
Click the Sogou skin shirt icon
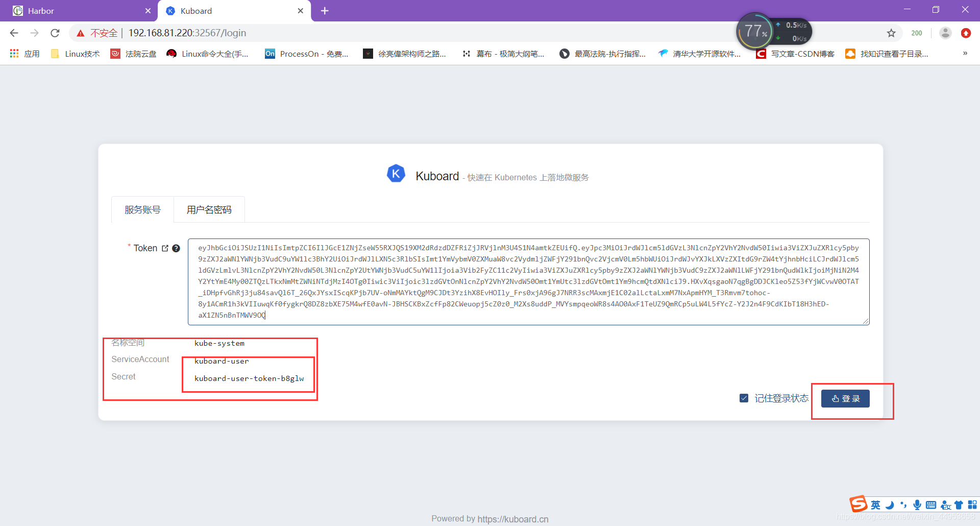959,505
